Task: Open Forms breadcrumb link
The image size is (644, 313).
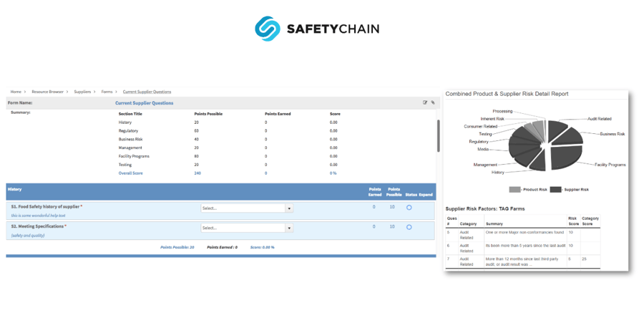Action: 107,92
